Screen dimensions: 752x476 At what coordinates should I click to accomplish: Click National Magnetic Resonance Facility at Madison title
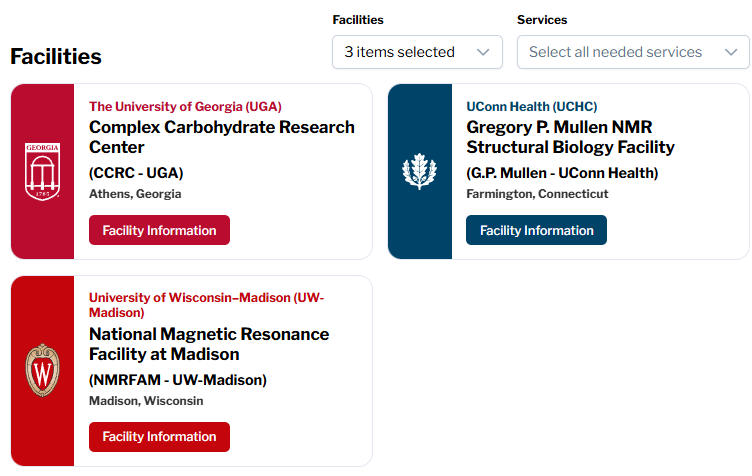(209, 343)
